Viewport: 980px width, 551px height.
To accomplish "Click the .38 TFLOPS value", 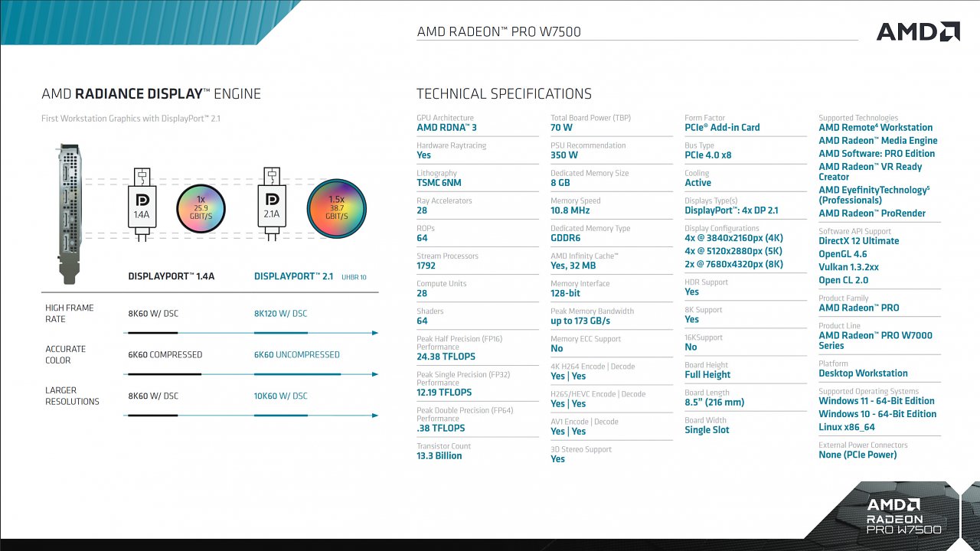I will click(x=441, y=429).
